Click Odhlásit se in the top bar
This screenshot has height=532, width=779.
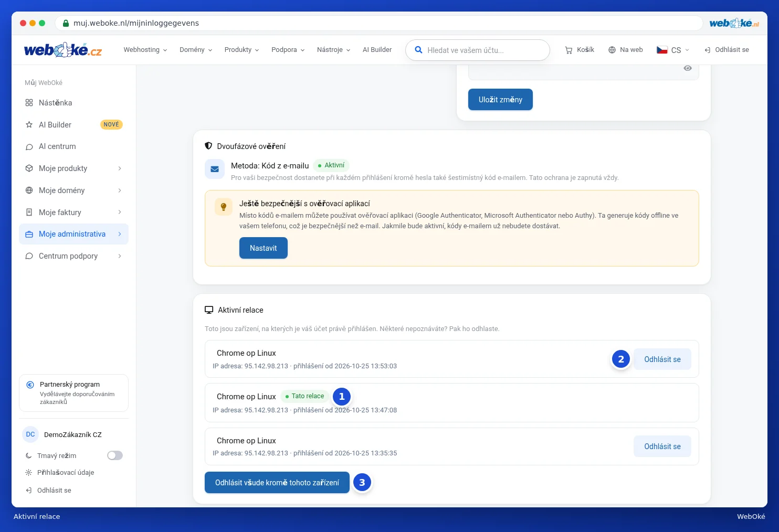click(727, 50)
